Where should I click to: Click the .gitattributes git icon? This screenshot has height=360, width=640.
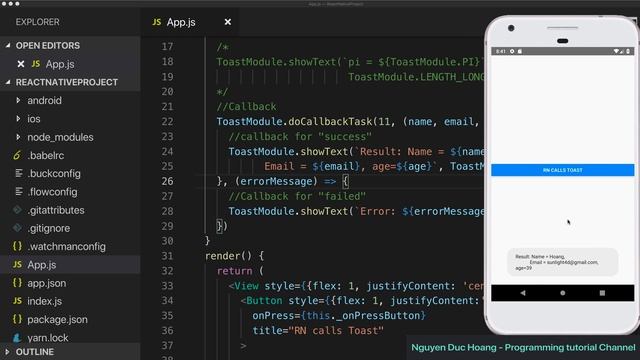17,210
